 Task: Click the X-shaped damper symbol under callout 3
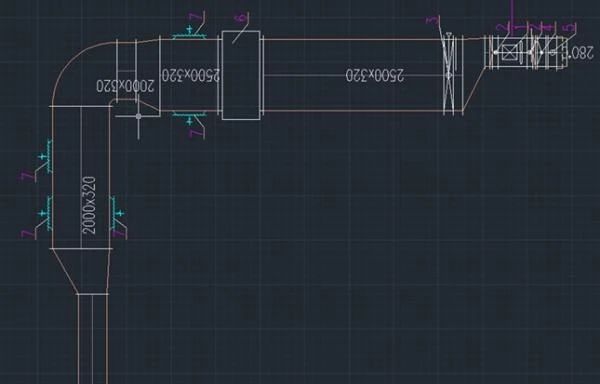click(449, 74)
